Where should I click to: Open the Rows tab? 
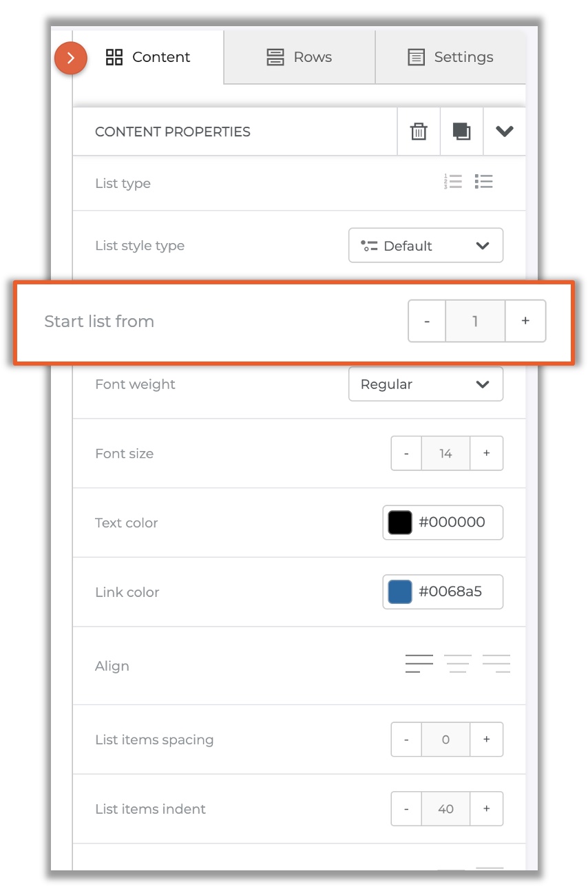pyautogui.click(x=300, y=57)
